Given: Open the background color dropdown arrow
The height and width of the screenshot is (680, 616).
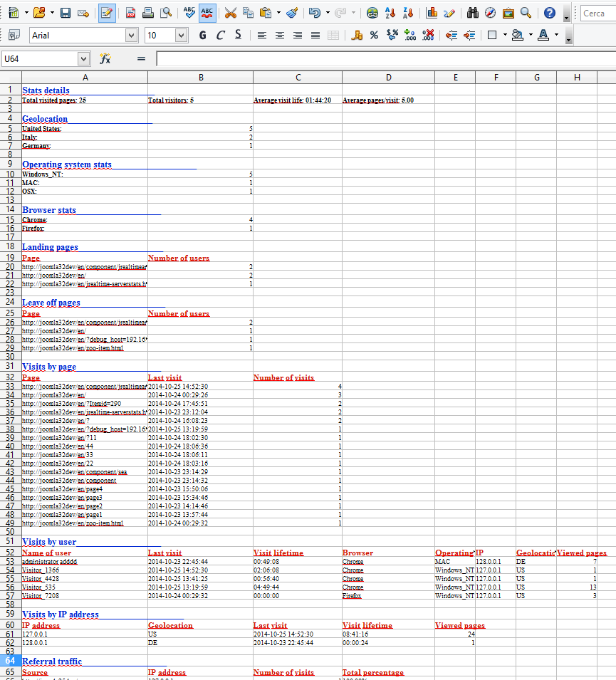Looking at the screenshot, I should [531, 35].
